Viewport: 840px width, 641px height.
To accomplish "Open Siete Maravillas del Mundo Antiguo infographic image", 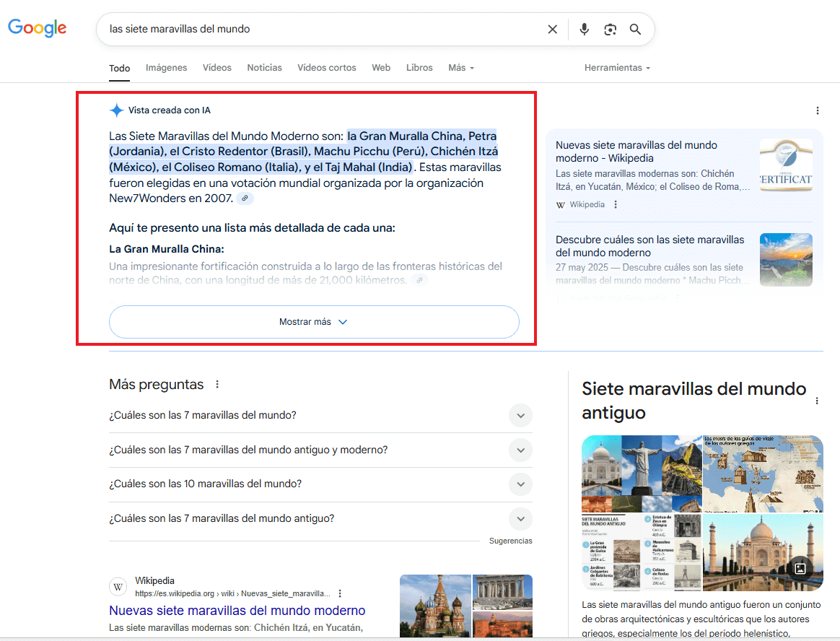I will (642, 552).
